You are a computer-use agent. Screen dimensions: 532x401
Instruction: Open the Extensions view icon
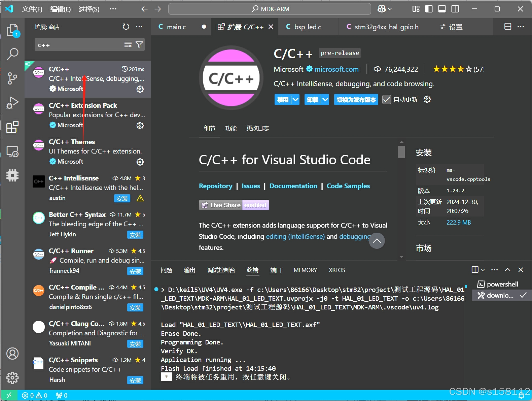12,127
